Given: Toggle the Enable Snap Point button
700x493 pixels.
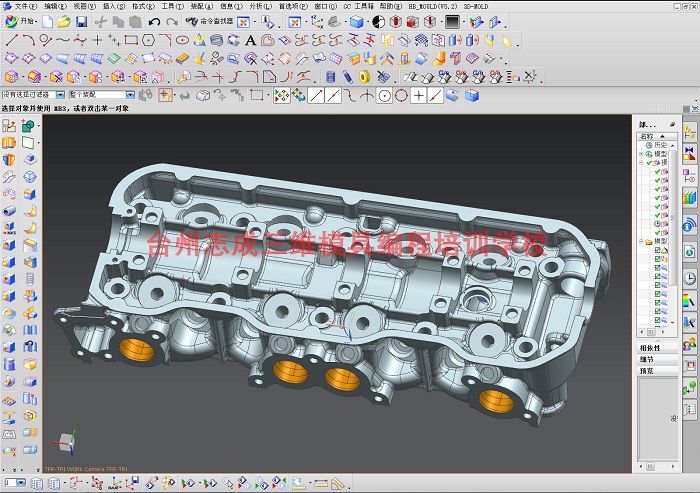Looking at the screenshot, I should pos(282,96).
